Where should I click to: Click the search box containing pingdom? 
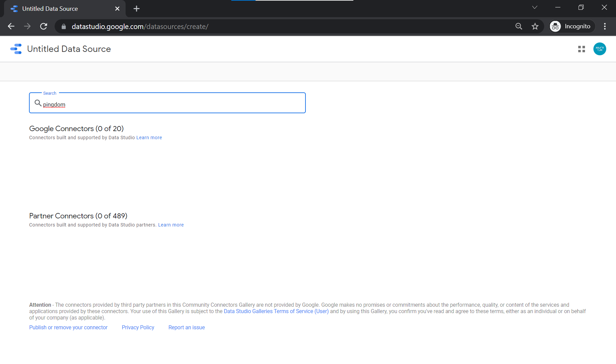pyautogui.click(x=175, y=104)
